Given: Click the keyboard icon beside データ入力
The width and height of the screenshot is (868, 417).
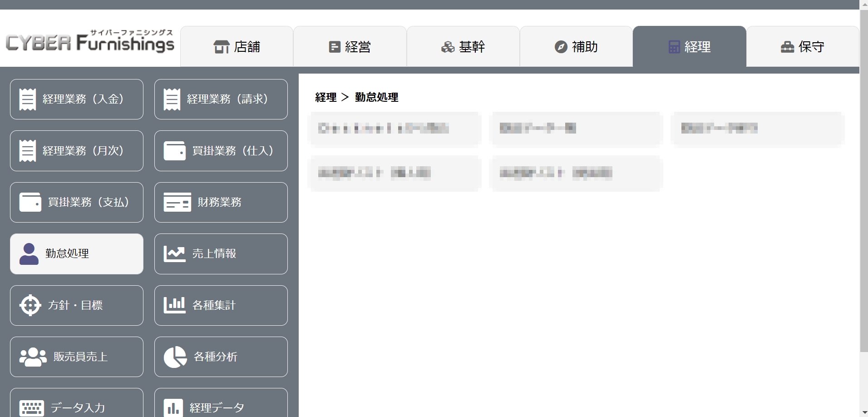Looking at the screenshot, I should (32, 408).
